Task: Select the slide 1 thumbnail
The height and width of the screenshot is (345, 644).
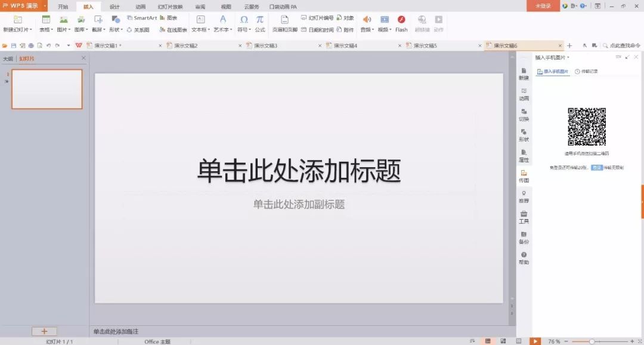Action: (47, 88)
